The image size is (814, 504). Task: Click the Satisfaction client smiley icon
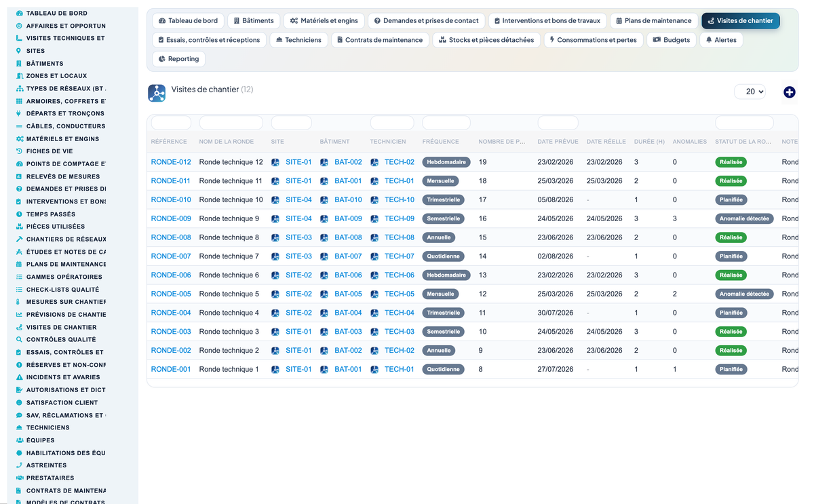[x=19, y=402]
